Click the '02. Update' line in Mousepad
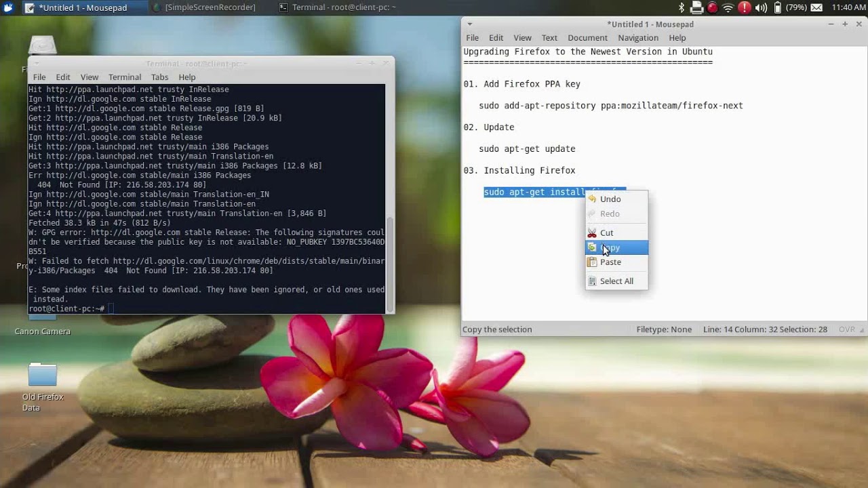 point(488,127)
